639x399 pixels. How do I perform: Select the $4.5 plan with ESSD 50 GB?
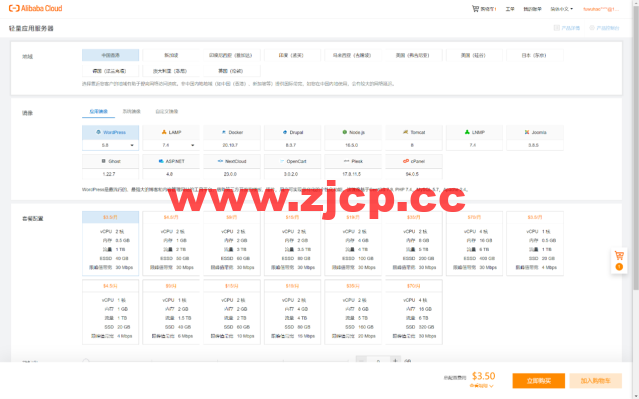pos(171,243)
